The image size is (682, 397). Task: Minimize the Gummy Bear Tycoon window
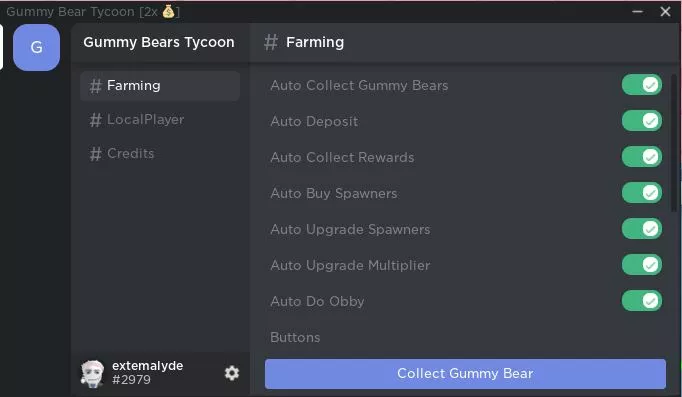pos(638,12)
